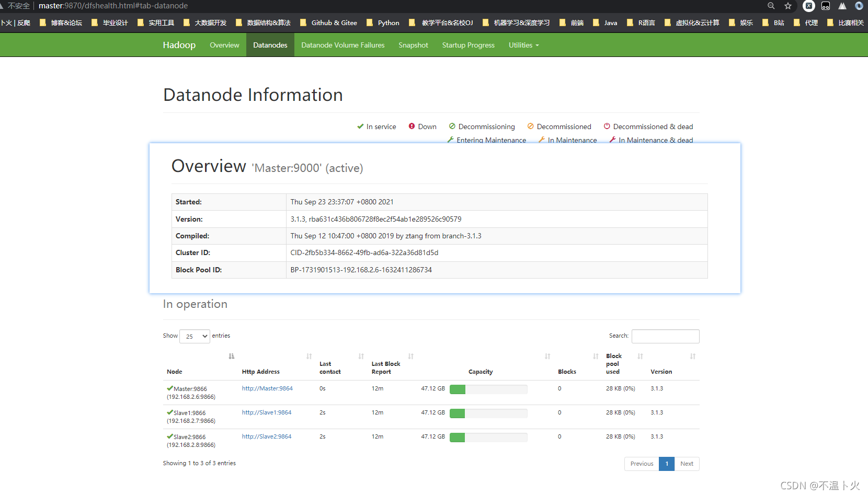868x495 pixels.
Task: Open the 娱乐 bookmark folder
Action: (x=741, y=22)
